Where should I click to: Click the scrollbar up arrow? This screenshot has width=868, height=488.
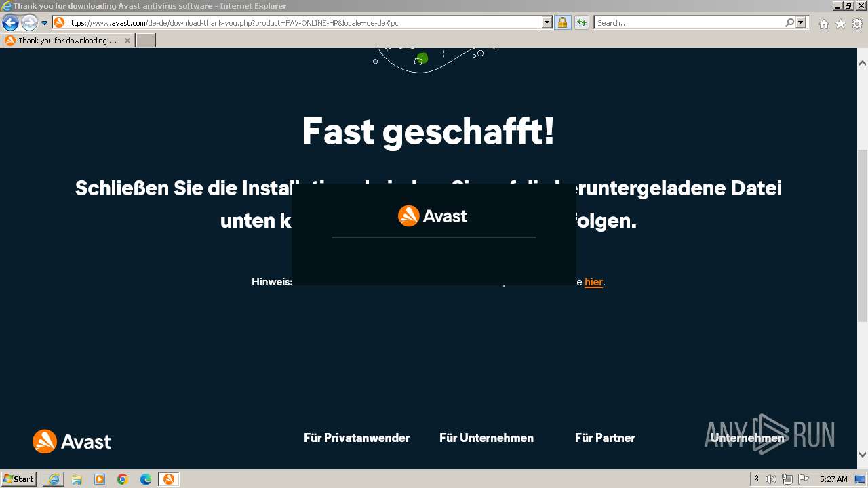[x=863, y=63]
